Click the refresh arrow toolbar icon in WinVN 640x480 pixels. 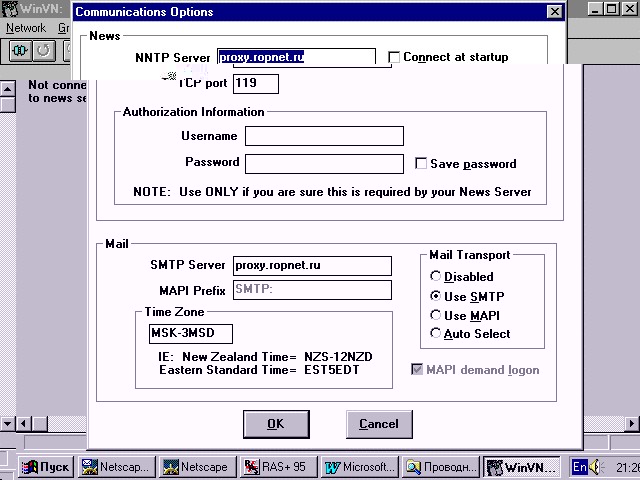click(x=44, y=51)
